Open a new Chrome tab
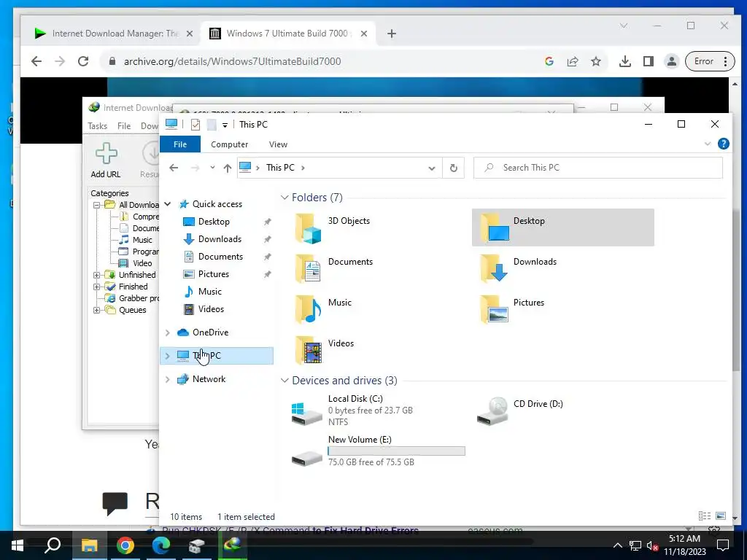 392,34
